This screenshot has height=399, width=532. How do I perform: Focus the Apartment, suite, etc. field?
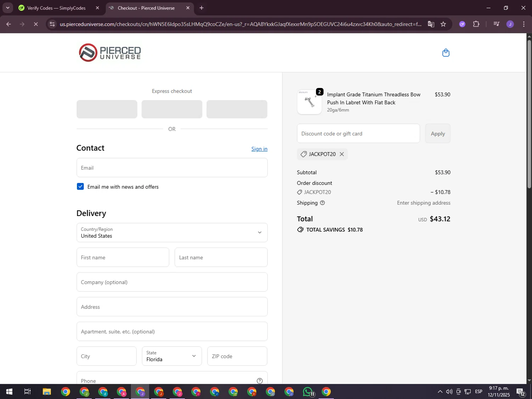pyautogui.click(x=172, y=332)
